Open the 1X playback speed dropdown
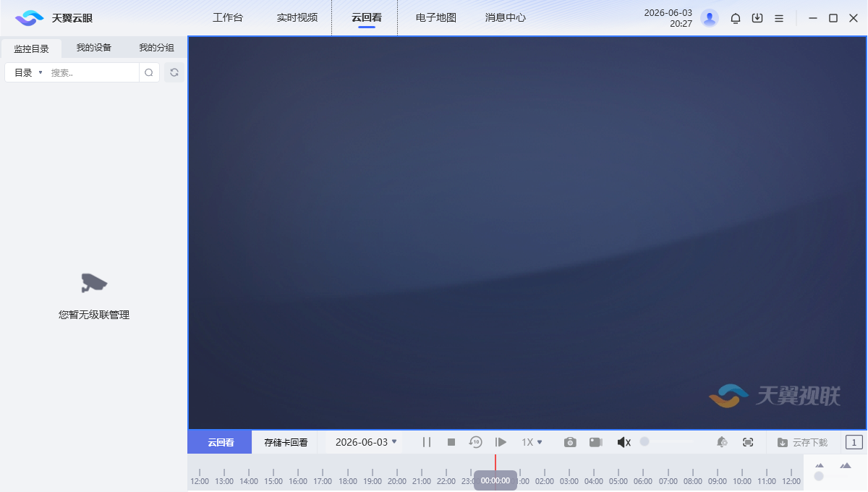Screen dimensions: 868x492 tap(532, 442)
